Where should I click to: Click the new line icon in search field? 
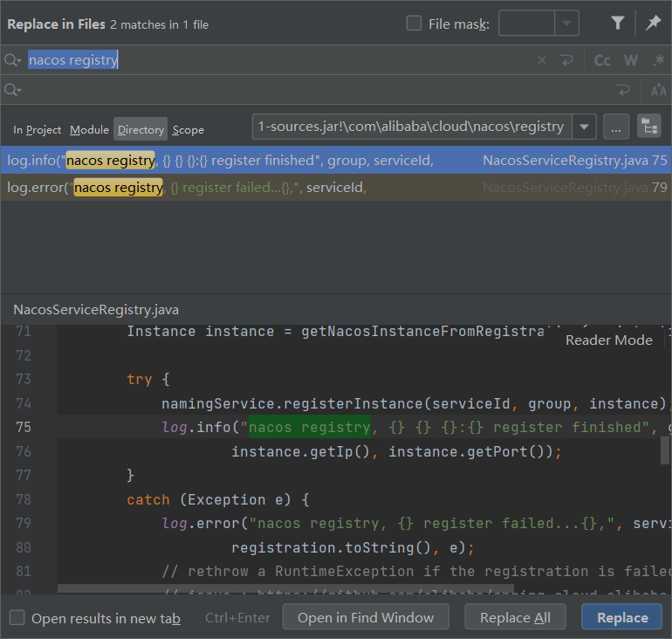pos(567,60)
